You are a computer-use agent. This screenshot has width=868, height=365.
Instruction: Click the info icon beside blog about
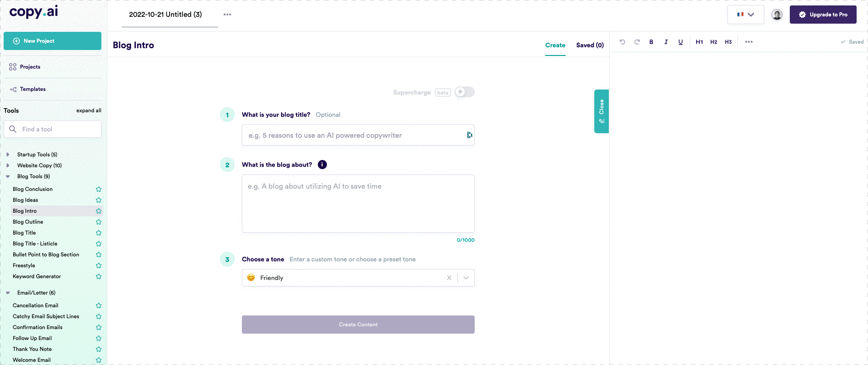pyautogui.click(x=322, y=165)
